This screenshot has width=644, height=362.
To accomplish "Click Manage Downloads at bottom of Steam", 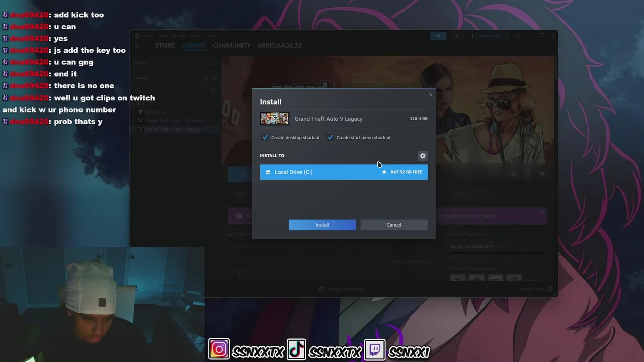I will 342,289.
